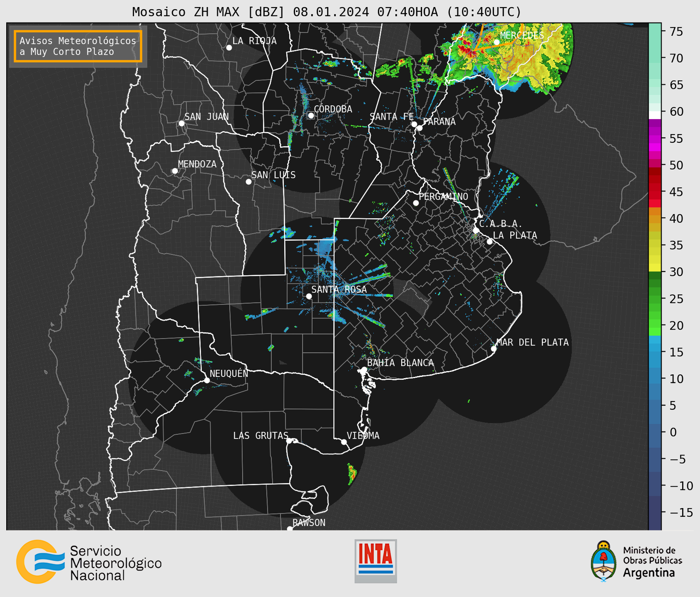700x597 pixels.
Task: Select the LA PLATA city label
Action: coord(515,235)
